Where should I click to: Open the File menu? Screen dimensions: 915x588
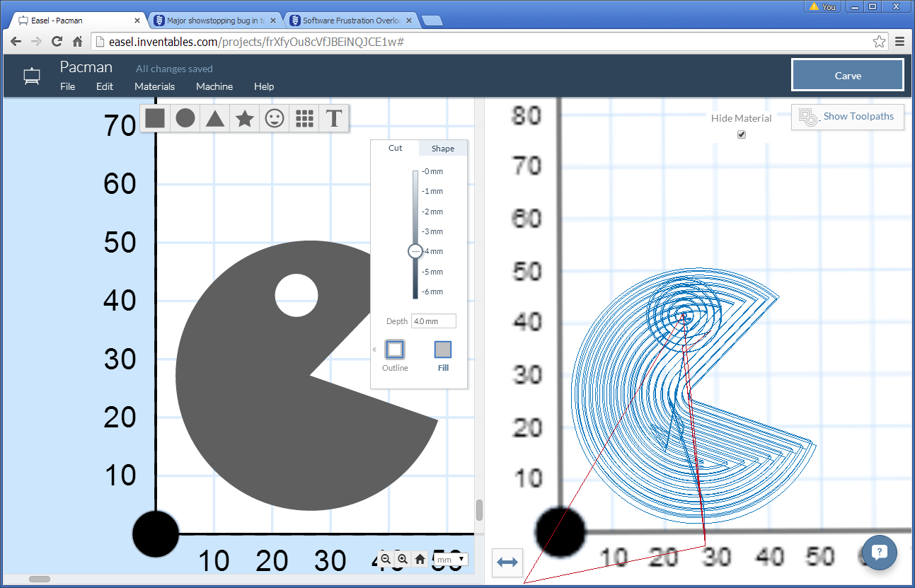tap(67, 86)
